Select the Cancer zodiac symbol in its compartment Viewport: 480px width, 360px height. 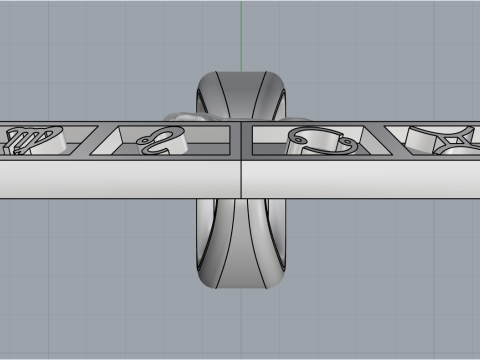click(x=321, y=141)
